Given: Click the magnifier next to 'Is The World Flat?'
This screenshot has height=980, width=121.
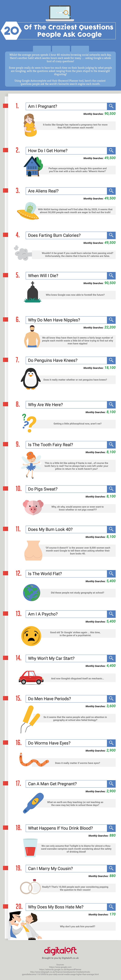Looking at the screenshot, I should [x=111, y=574].
